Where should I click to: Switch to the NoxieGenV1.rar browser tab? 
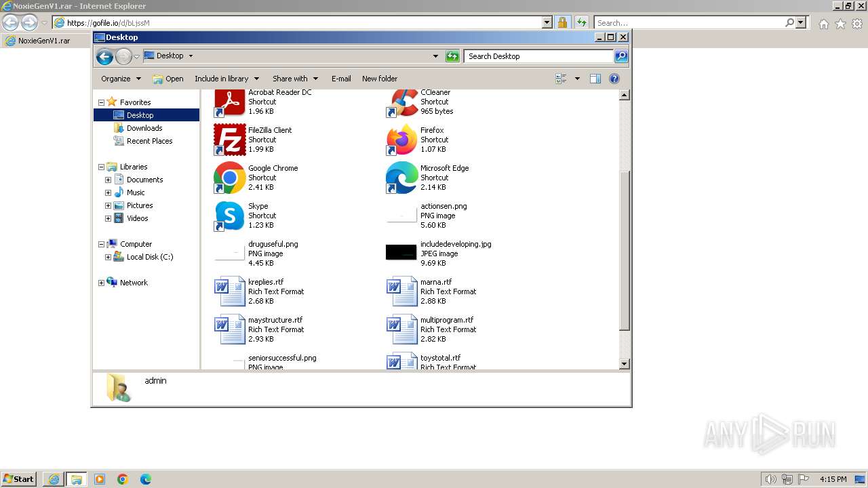pyautogui.click(x=45, y=41)
